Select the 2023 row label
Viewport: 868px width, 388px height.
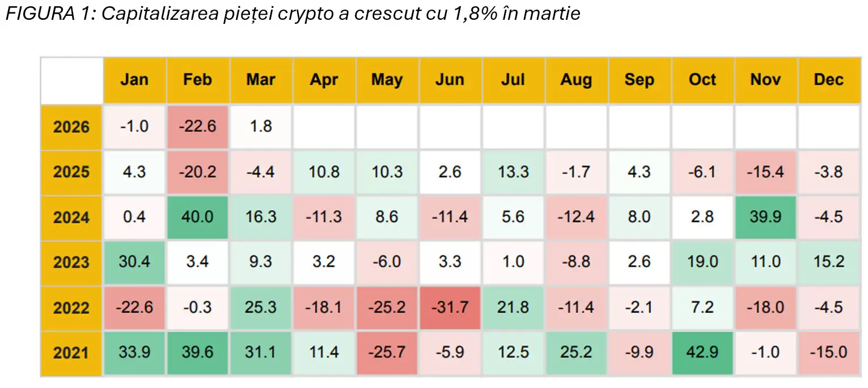[71, 262]
